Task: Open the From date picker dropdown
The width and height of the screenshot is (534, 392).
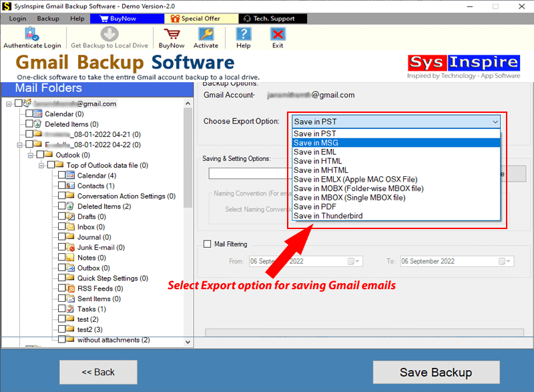Action: pos(354,261)
